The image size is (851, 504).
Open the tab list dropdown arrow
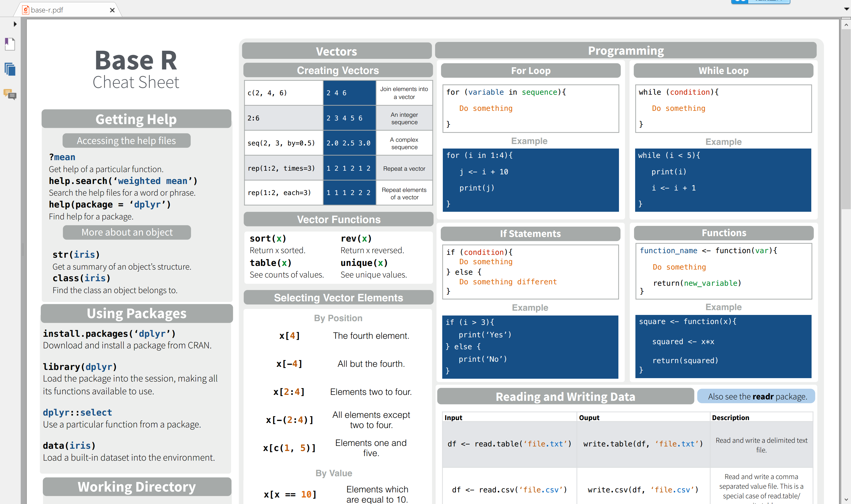point(846,9)
